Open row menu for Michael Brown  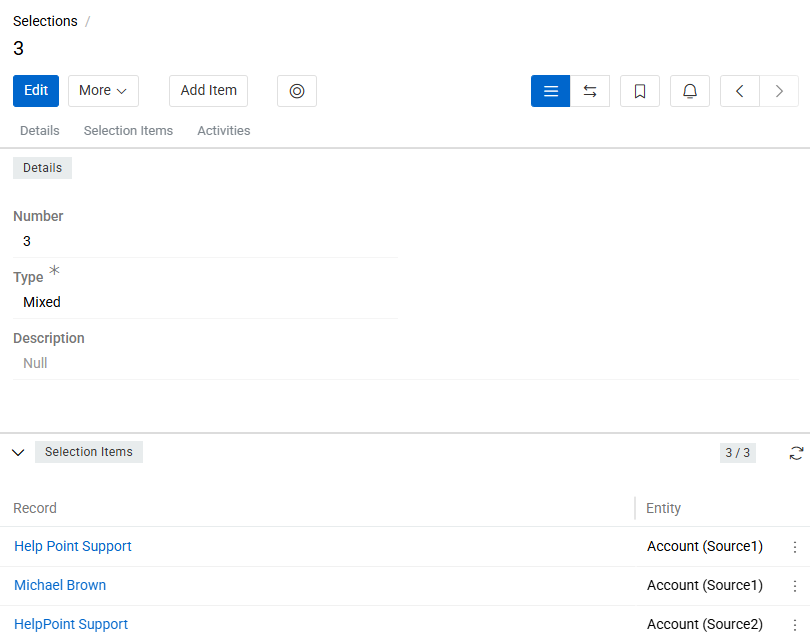[x=795, y=586]
